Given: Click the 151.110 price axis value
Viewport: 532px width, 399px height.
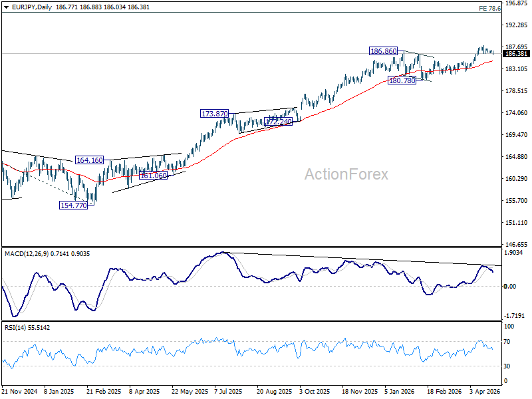Looking at the screenshot, I should pyautogui.click(x=517, y=223).
